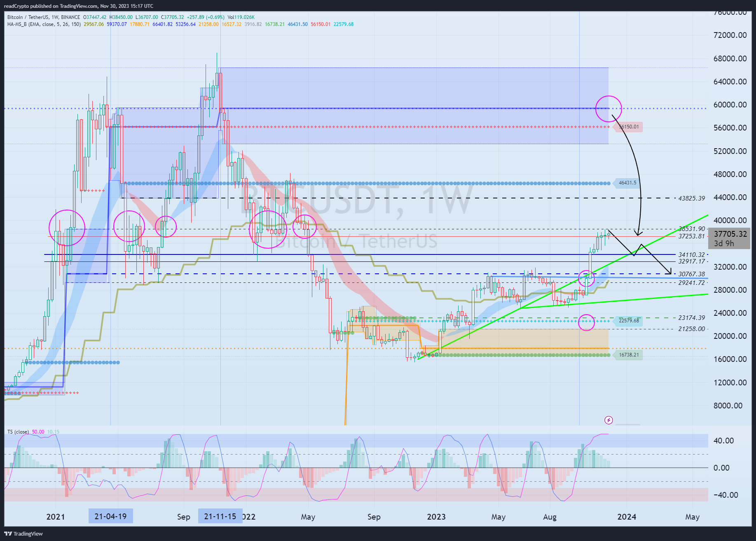Click the 2023 label on time axis
The image size is (756, 541).
point(436,517)
